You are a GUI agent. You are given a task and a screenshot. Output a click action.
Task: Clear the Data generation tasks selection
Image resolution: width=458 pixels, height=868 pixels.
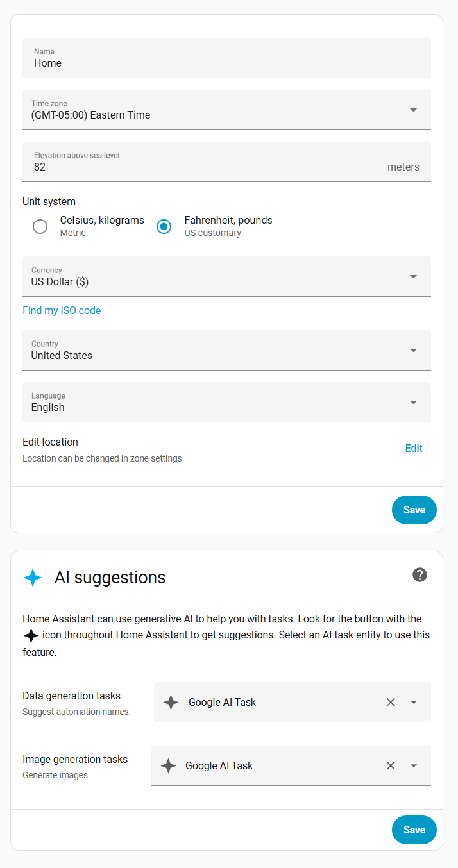coord(391,702)
